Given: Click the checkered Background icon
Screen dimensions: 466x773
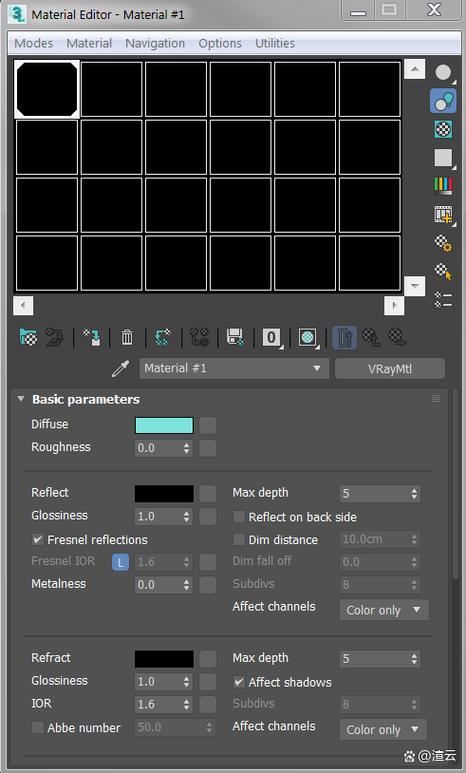Looking at the screenshot, I should click(443, 130).
